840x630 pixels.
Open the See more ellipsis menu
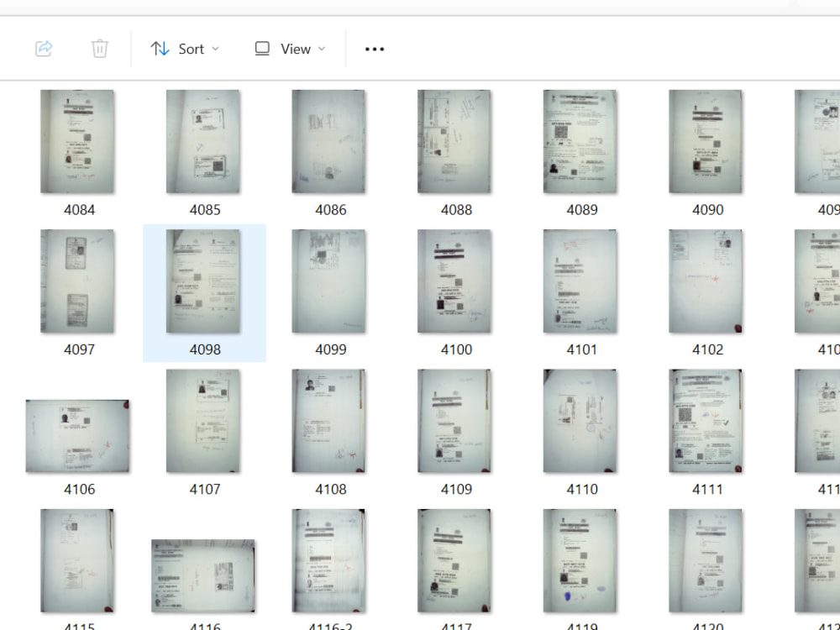(375, 49)
